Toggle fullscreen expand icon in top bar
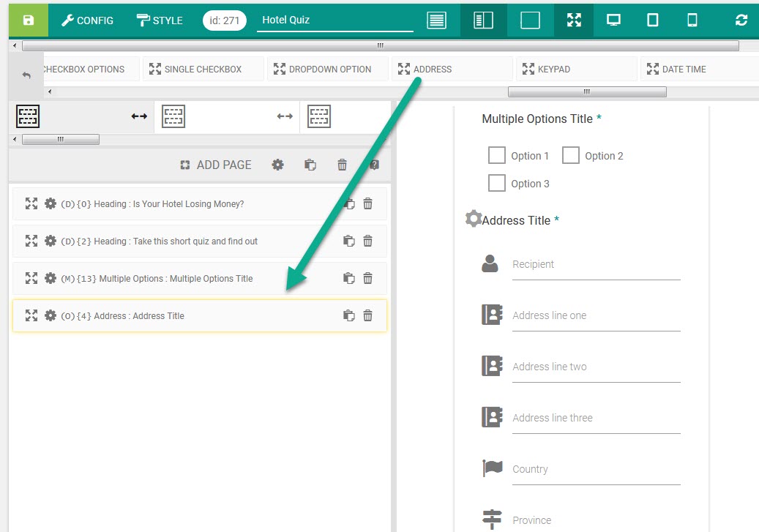The image size is (759, 532). tap(574, 20)
